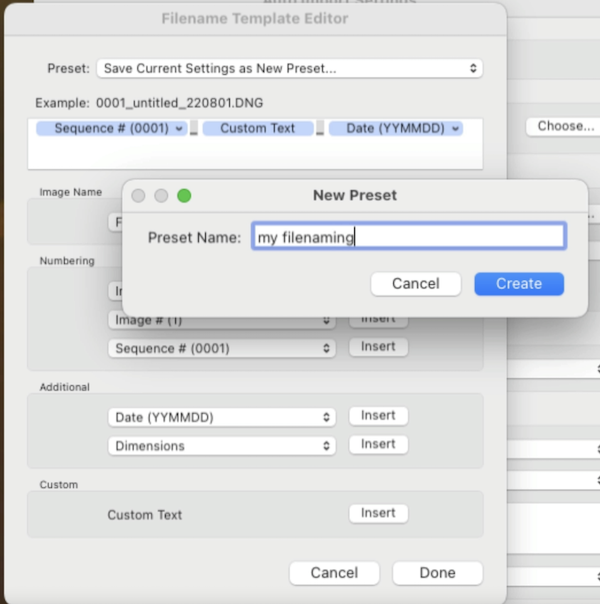Click the green zoom window button
Screen dimensions: 600x604
pyautogui.click(x=184, y=196)
